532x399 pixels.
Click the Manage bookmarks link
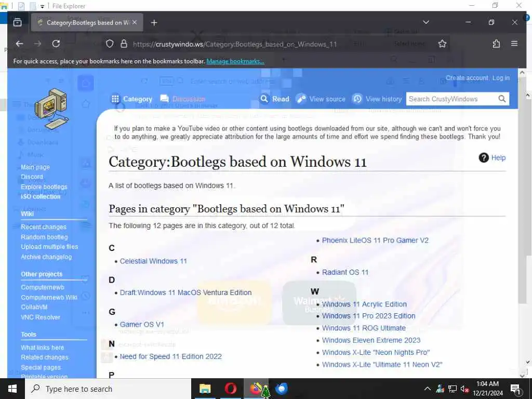[x=235, y=61]
